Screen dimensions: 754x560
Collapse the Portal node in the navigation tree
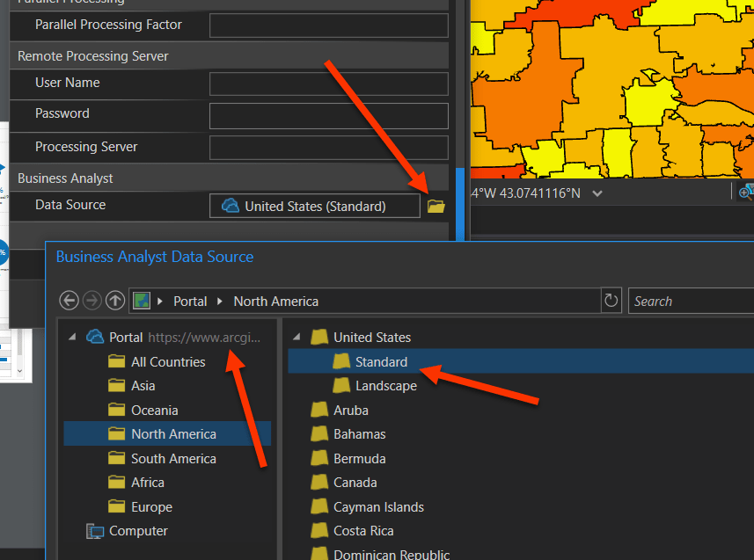(x=74, y=335)
